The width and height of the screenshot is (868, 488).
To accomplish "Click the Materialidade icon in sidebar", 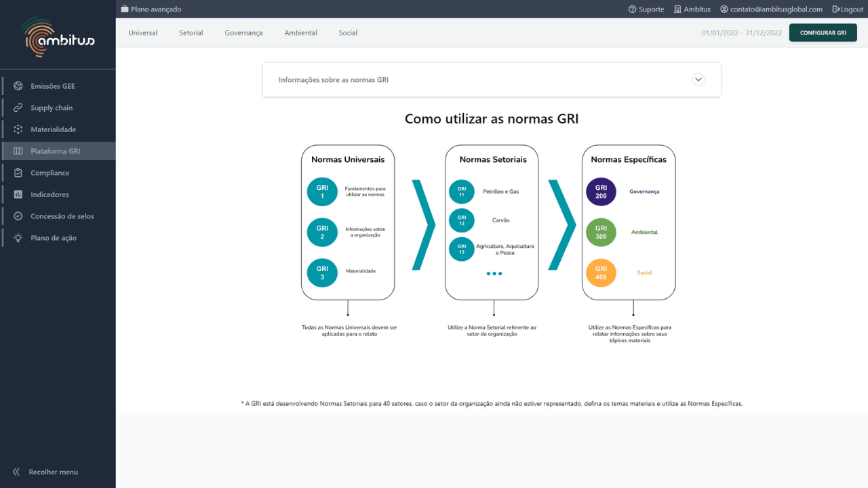I will 18,129.
